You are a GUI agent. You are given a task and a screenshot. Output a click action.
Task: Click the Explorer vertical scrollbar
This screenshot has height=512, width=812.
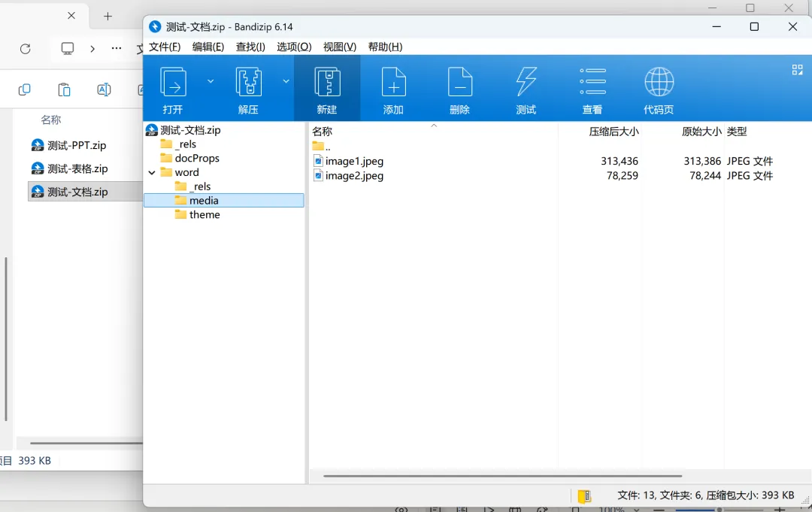6,339
